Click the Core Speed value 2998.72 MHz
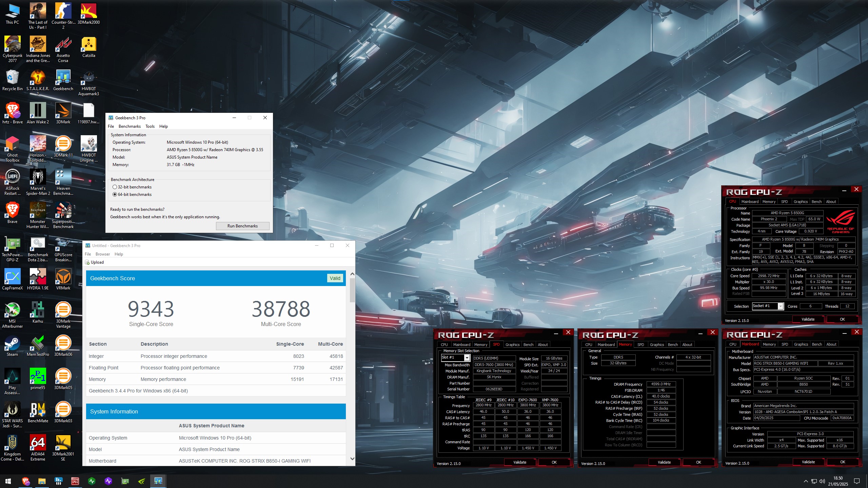Screen dimensions: 868x488 [x=769, y=276]
